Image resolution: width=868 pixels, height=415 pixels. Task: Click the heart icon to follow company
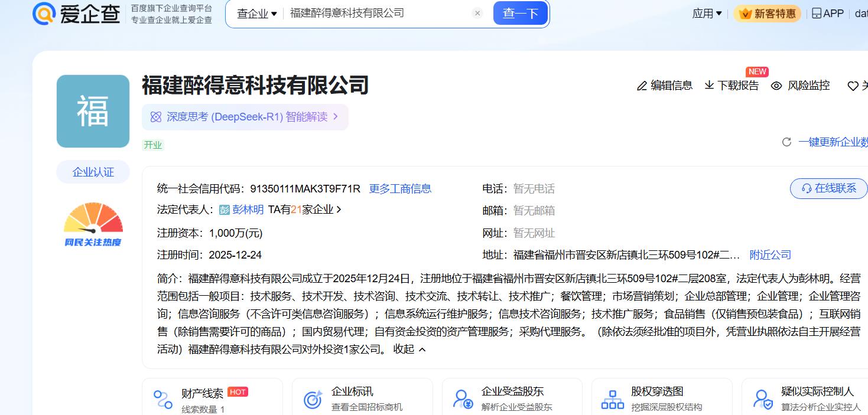[853, 86]
